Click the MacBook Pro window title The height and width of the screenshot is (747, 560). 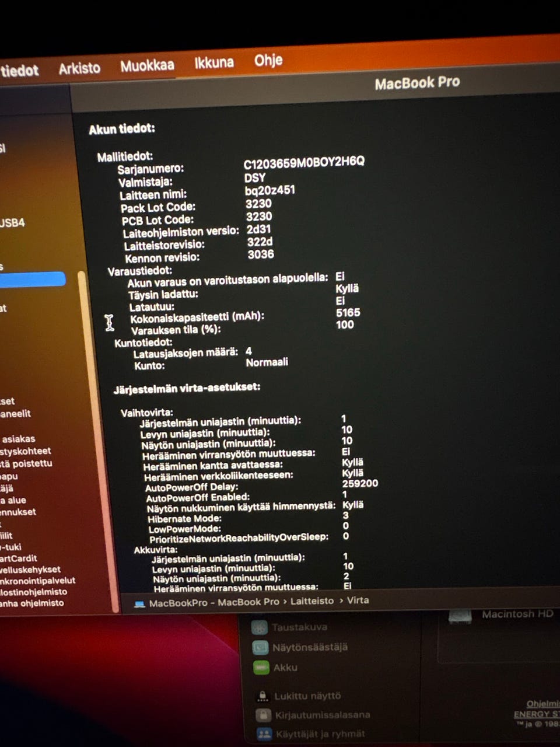[417, 83]
